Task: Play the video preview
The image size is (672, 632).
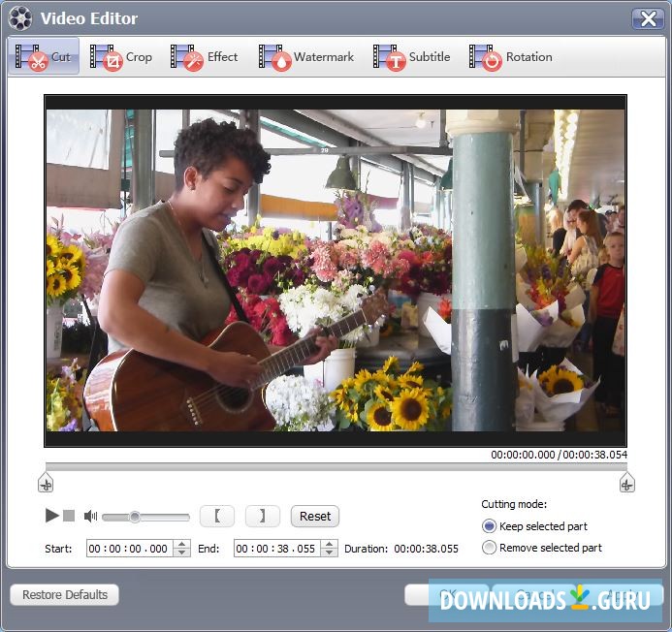Action: [51, 516]
